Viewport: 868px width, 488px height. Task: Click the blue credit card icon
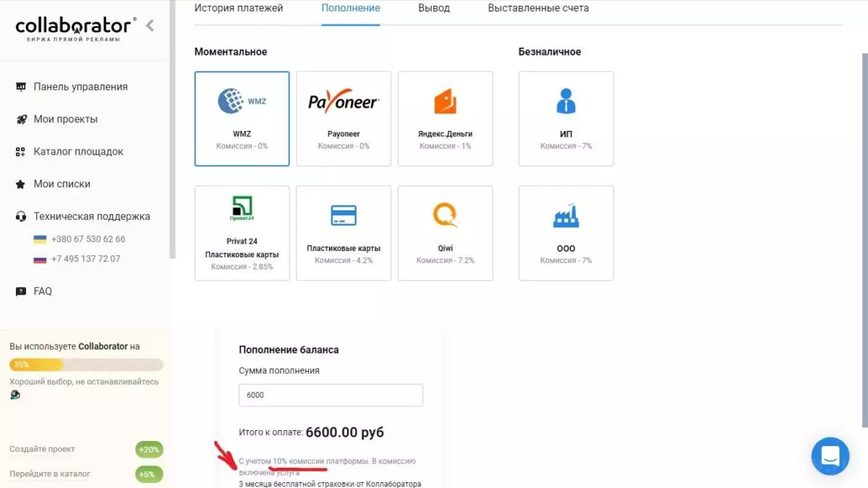(344, 215)
